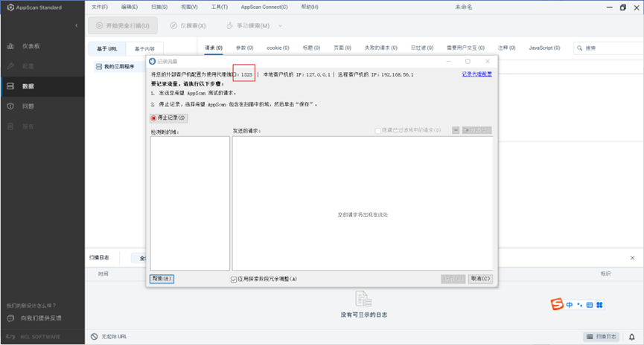This screenshot has width=644, height=345.
Task: Open the Sogou toolbox grid icon
Action: pyautogui.click(x=599, y=305)
